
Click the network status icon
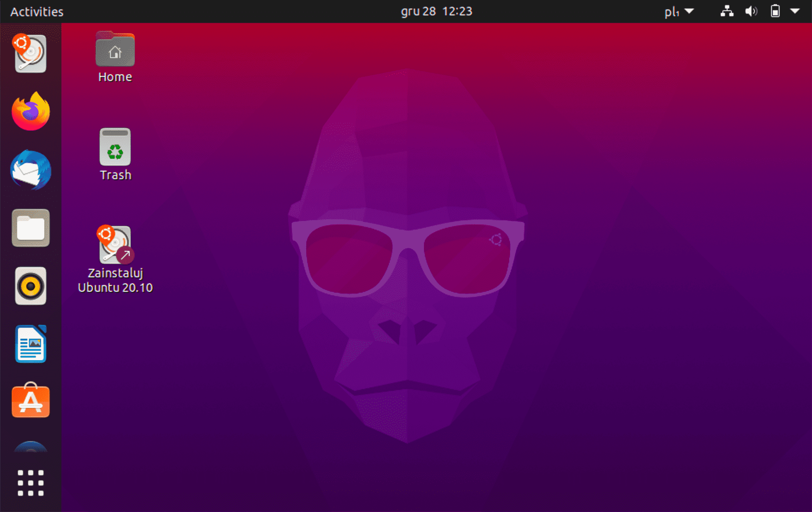tap(727, 11)
